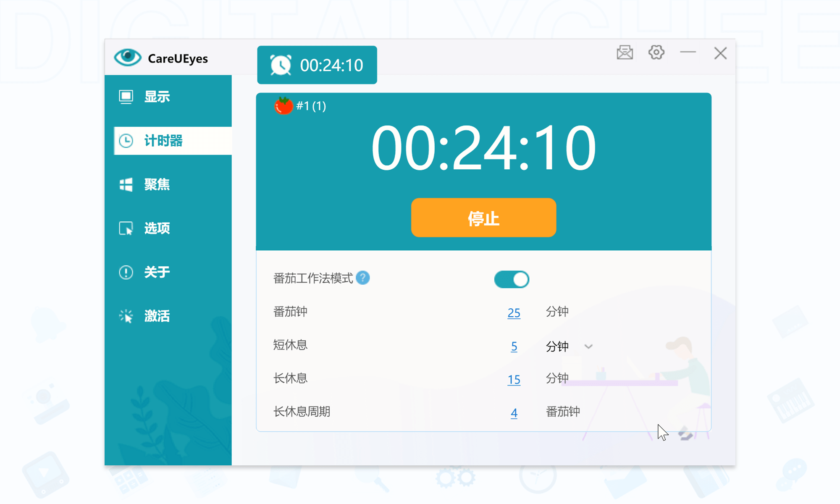Click the CareUEyes eye logo
The image size is (840, 504).
click(x=128, y=58)
